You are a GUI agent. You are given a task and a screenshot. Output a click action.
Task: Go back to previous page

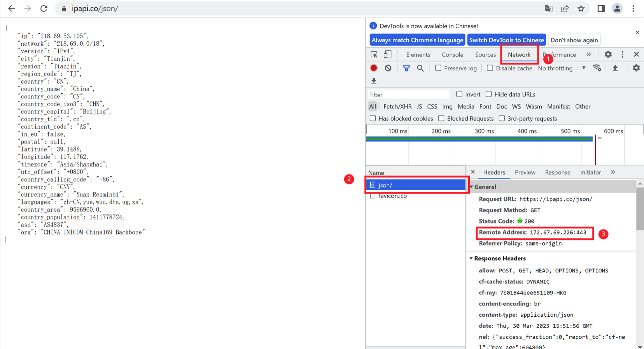point(11,8)
